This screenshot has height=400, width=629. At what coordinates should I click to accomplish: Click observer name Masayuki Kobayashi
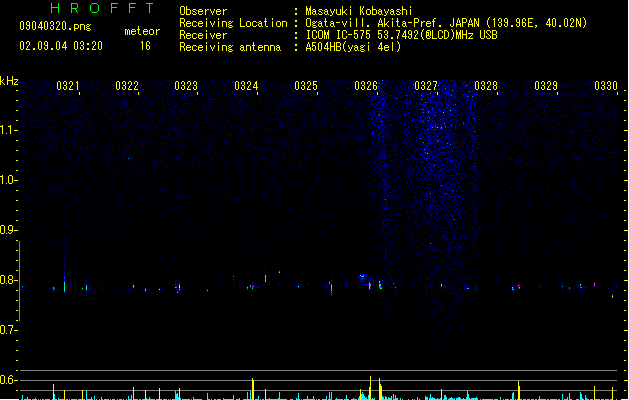359,11
